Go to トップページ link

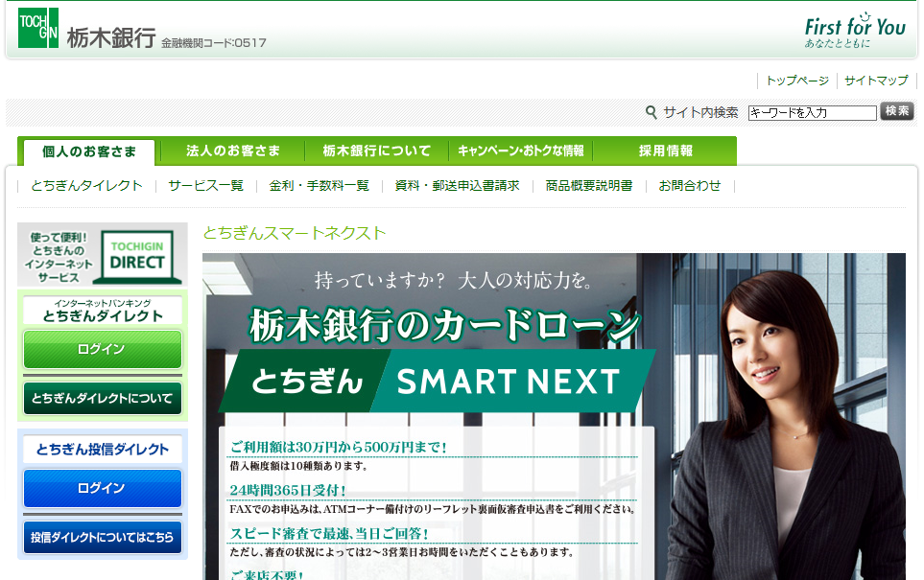[x=796, y=81]
